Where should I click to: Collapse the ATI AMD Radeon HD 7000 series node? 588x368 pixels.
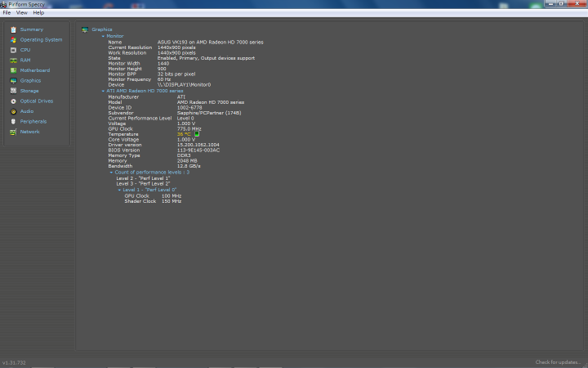pyautogui.click(x=103, y=91)
